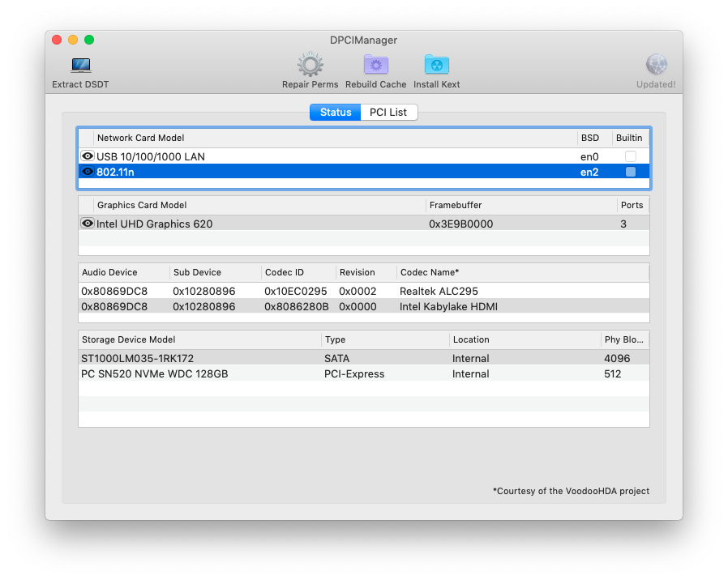728x580 pixels.
Task: Click codec ID 0x10EC0295
Action: click(x=295, y=292)
